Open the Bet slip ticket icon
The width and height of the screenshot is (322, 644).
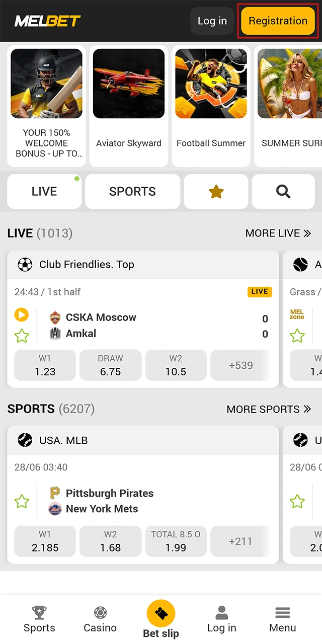(x=161, y=614)
